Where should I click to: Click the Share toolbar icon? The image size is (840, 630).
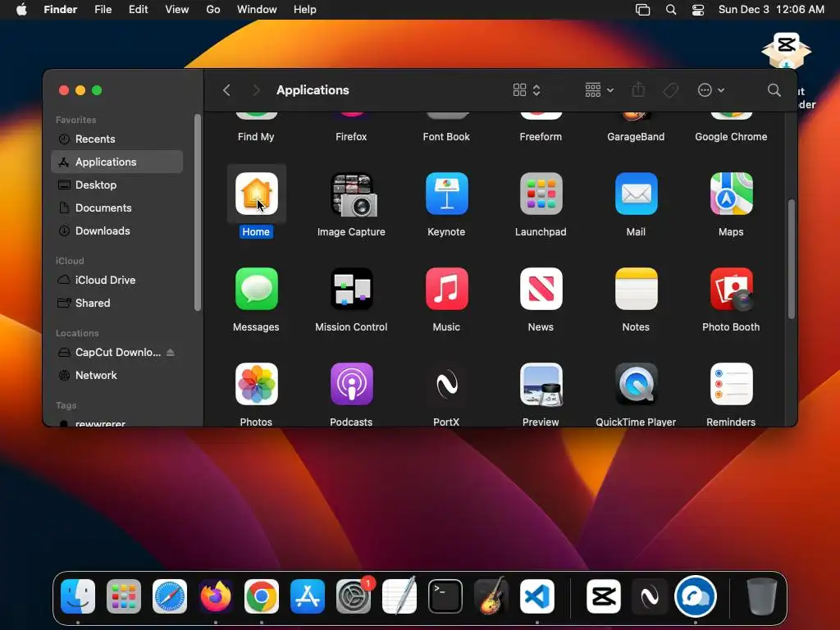[x=637, y=89]
